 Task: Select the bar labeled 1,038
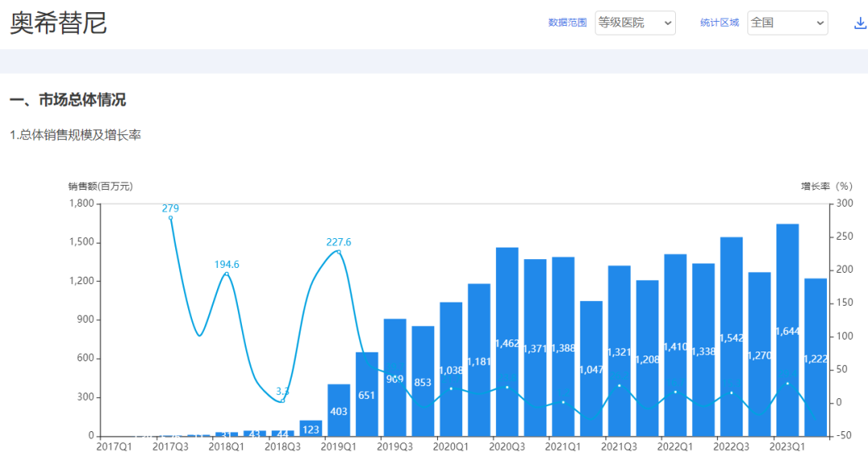tap(451, 369)
